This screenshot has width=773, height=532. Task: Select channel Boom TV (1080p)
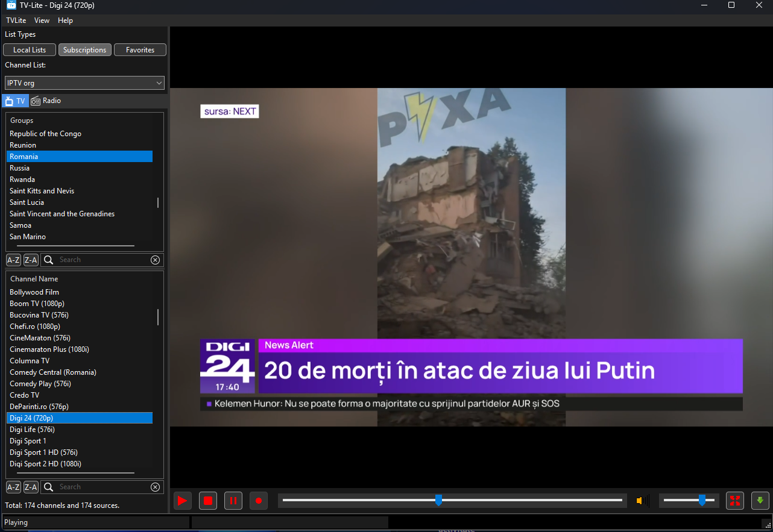[x=80, y=304]
